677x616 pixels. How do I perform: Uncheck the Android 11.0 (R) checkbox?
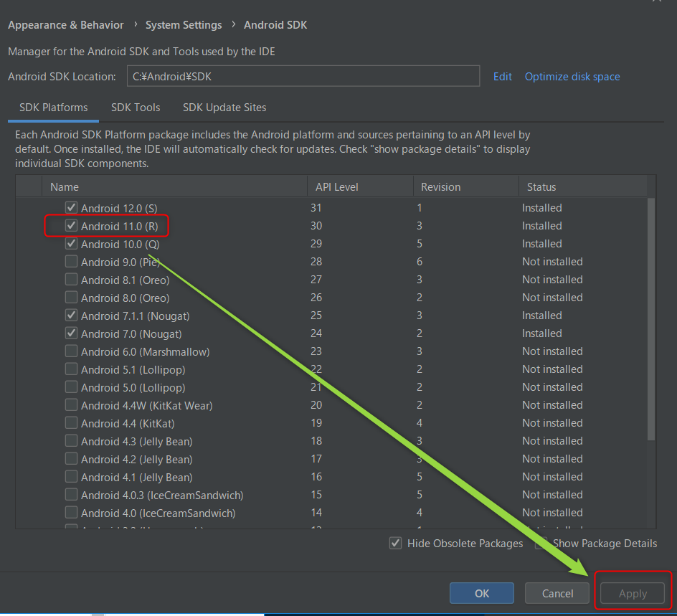[71, 225]
